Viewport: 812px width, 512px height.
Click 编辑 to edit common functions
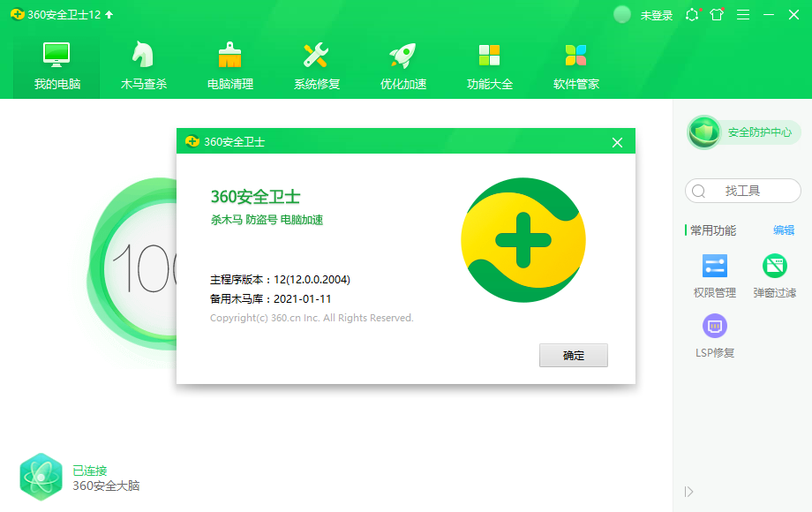[x=783, y=230]
